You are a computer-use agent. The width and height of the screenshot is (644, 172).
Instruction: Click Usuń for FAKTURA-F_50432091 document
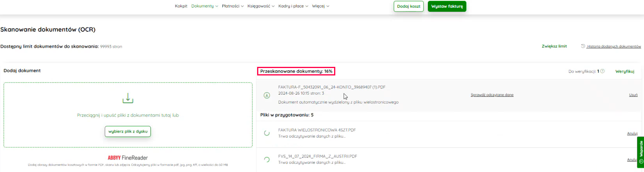tap(633, 95)
